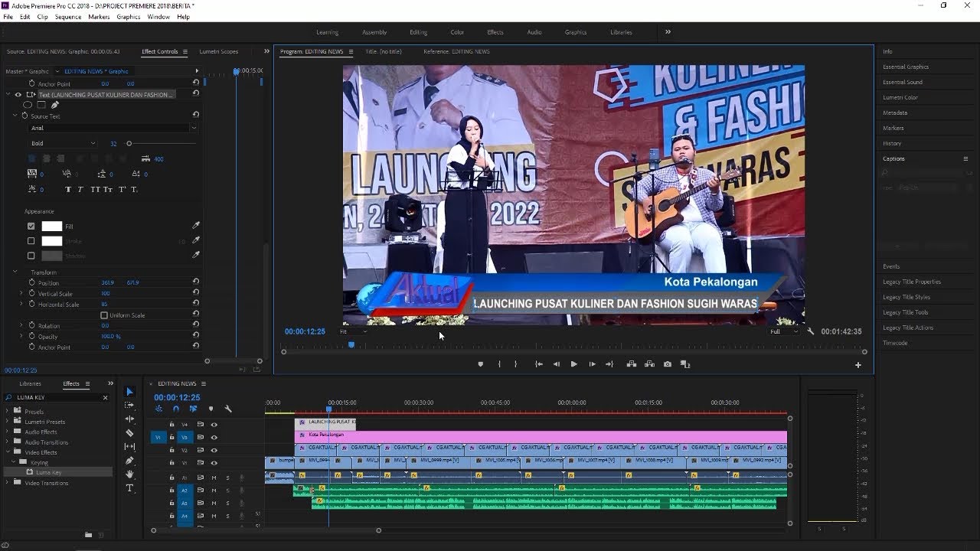Open Program monitor settings wrench
This screenshot has height=551, width=980.
click(x=811, y=331)
